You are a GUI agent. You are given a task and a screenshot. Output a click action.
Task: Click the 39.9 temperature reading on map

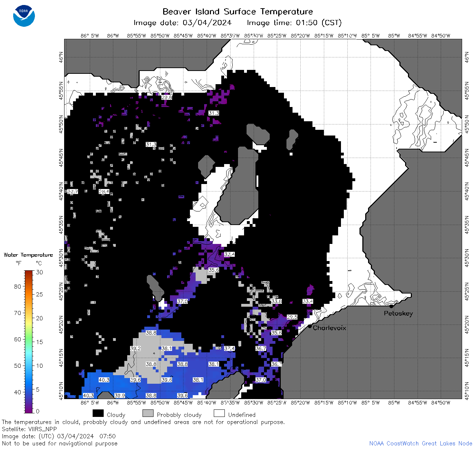point(120,396)
